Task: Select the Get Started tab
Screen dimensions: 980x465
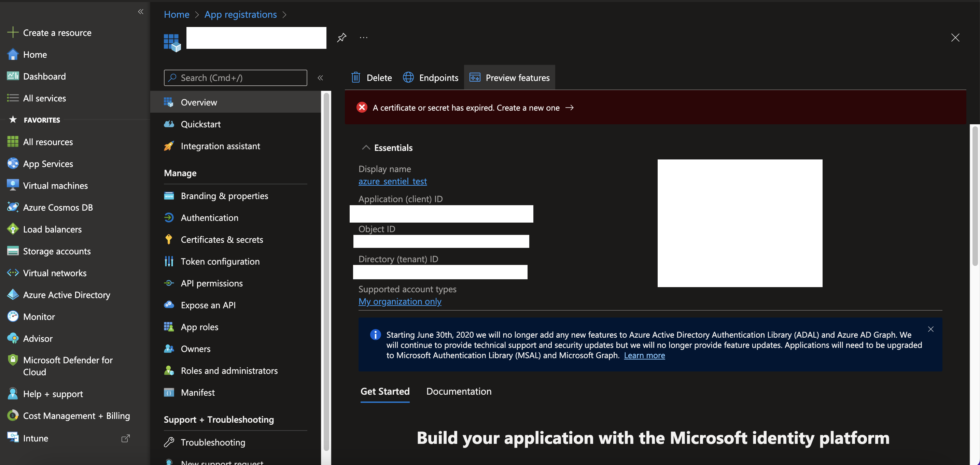Action: click(x=384, y=391)
